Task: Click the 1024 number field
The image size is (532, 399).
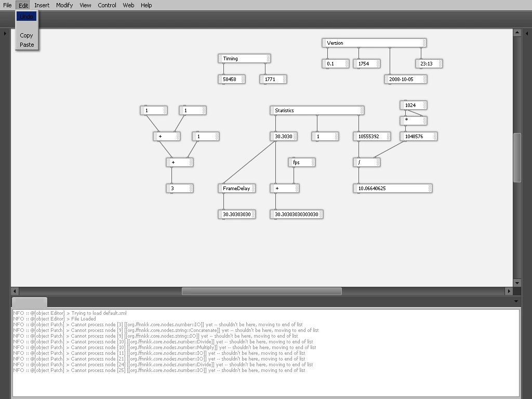Action: click(414, 105)
